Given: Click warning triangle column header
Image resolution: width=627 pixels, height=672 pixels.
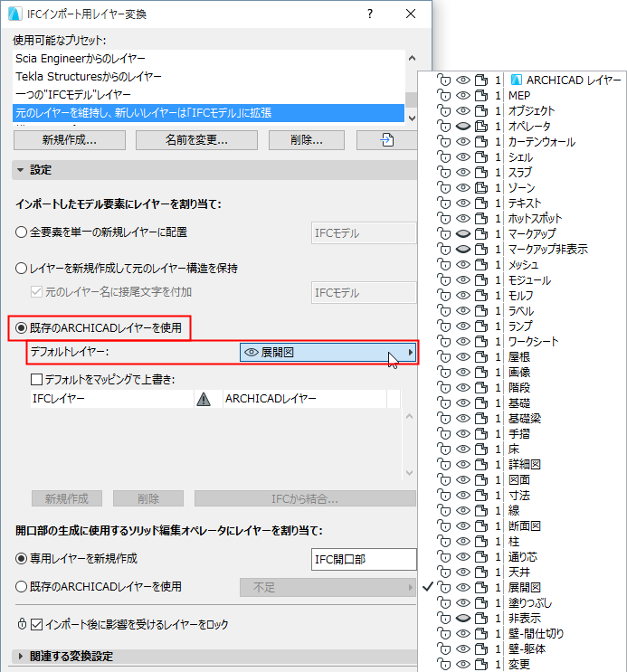Looking at the screenshot, I should click(x=204, y=399).
